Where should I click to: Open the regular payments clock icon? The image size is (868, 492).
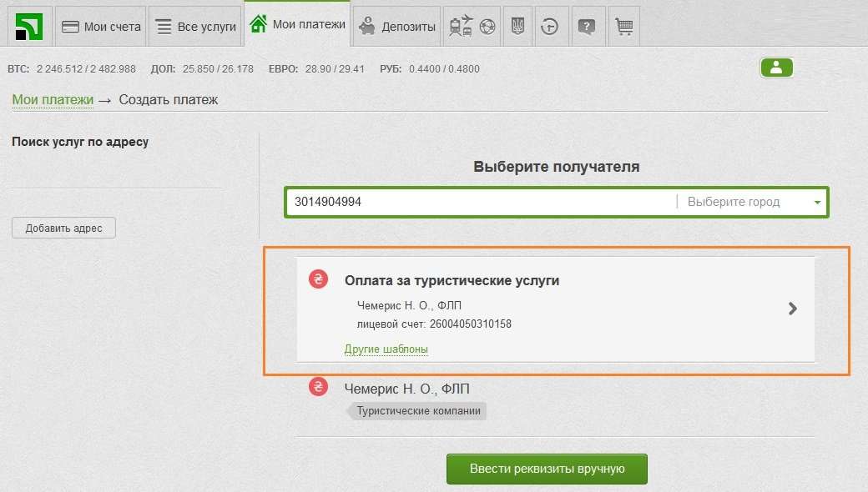tap(549, 27)
